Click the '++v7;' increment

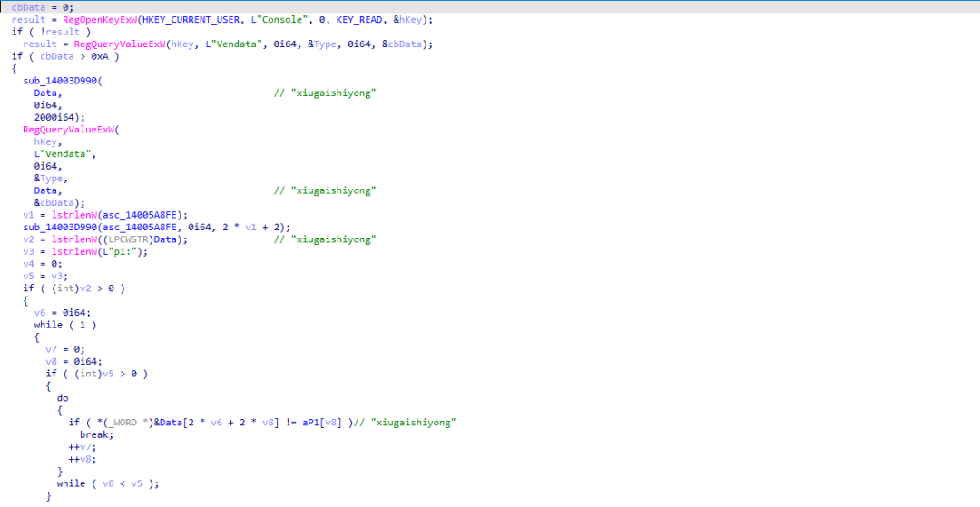pyautogui.click(x=83, y=446)
